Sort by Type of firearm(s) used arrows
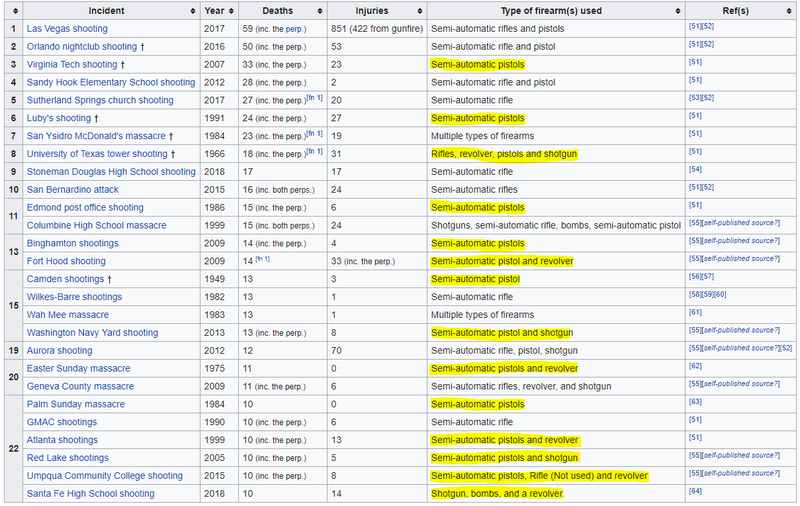Viewport: 800px width, 506px height. tap(678, 11)
